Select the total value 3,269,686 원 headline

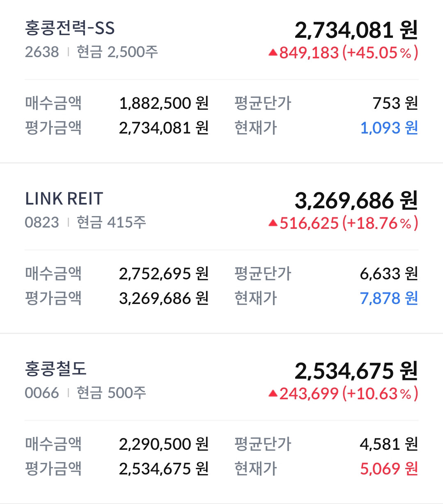(x=356, y=200)
